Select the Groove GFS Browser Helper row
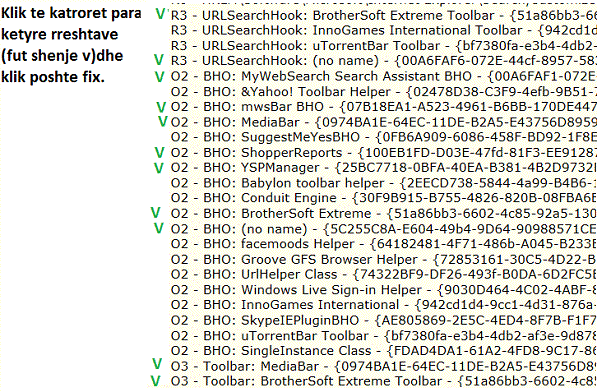 tap(384, 260)
